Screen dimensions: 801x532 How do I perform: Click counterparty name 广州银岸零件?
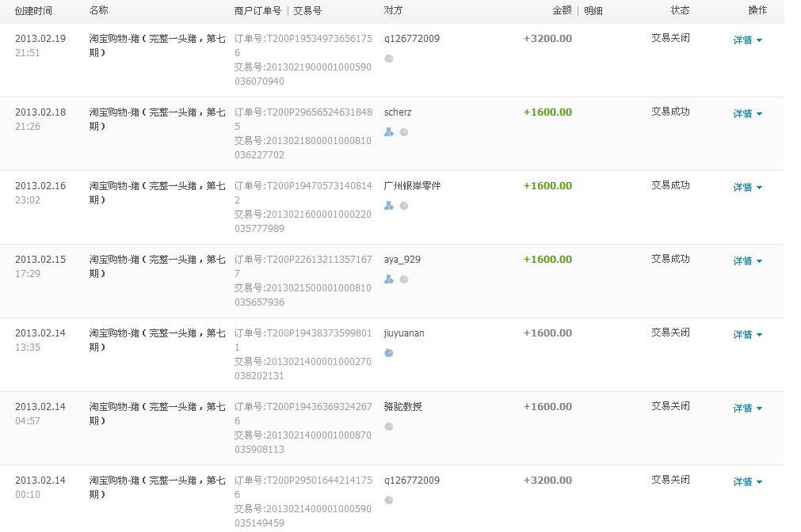[x=412, y=186]
